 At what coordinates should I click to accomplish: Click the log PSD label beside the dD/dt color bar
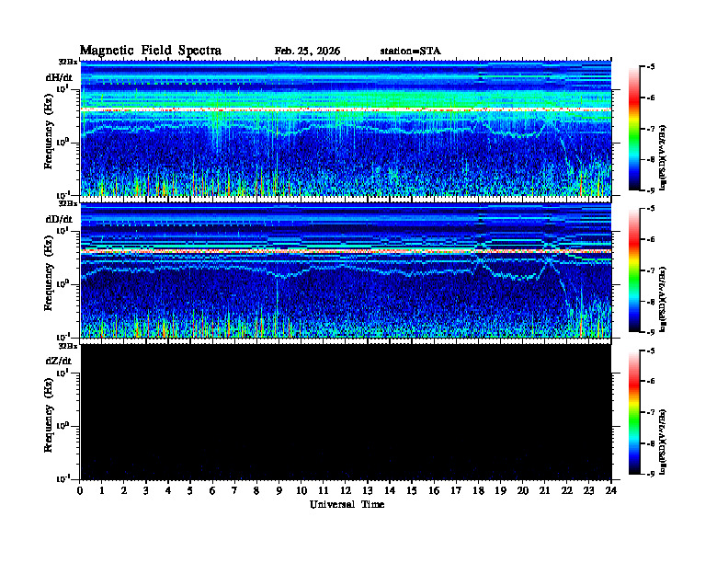pos(663,299)
